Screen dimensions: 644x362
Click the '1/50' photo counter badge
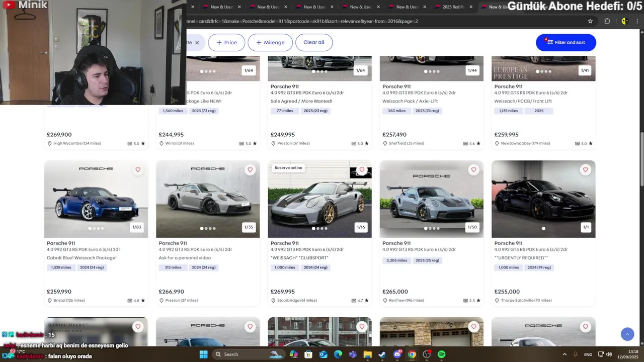click(x=472, y=227)
